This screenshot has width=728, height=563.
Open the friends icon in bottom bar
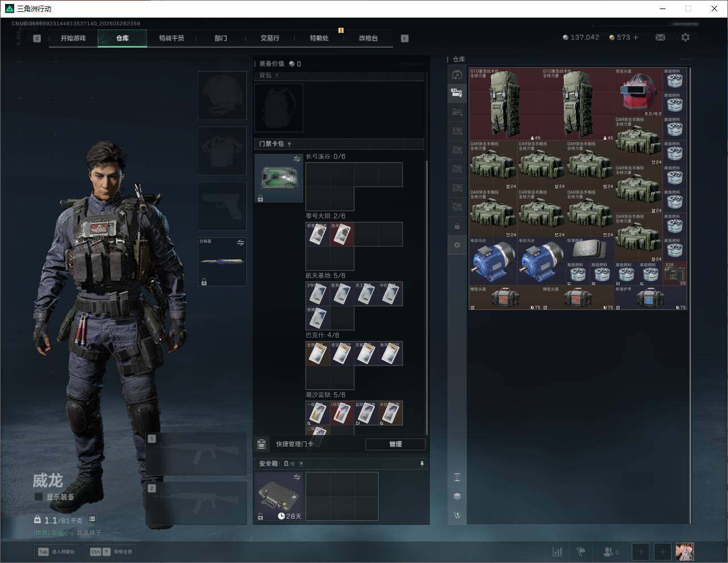610,552
